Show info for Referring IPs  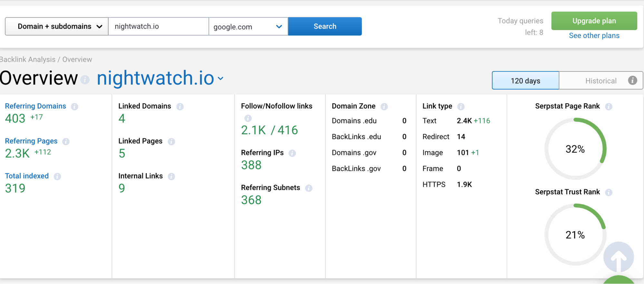292,153
